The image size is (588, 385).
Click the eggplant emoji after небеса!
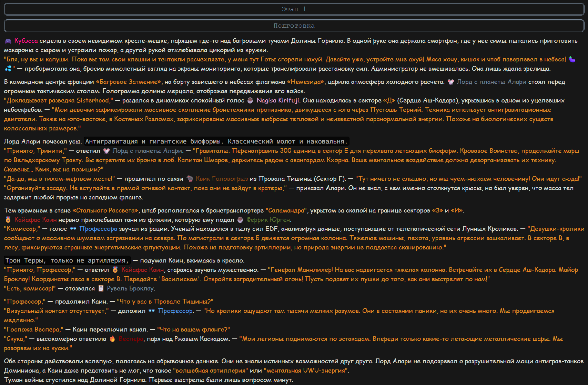572,59
